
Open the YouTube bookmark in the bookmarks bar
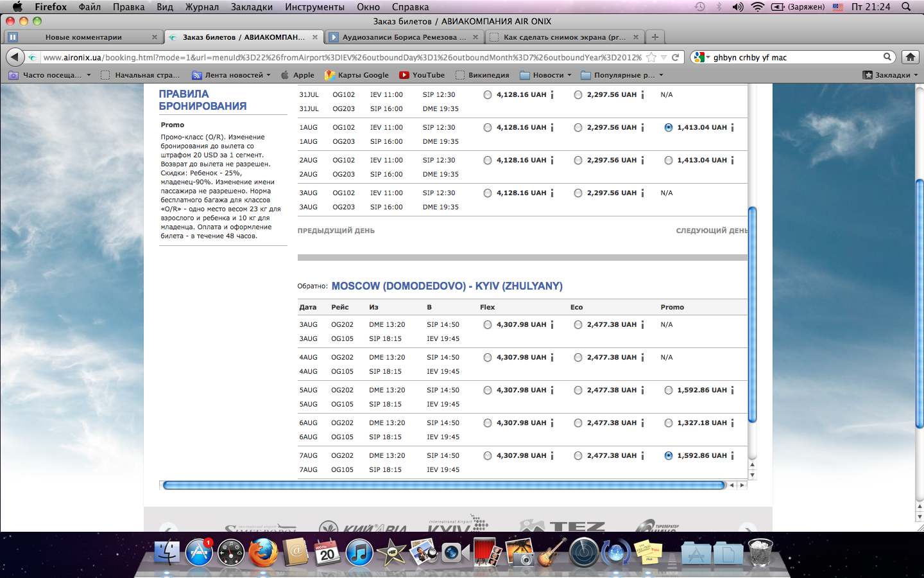(422, 75)
